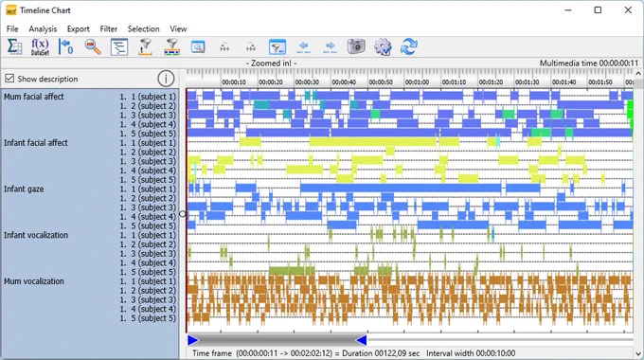The width and height of the screenshot is (644, 360).
Task: Click the gray time frame range bar
Action: (x=277, y=340)
